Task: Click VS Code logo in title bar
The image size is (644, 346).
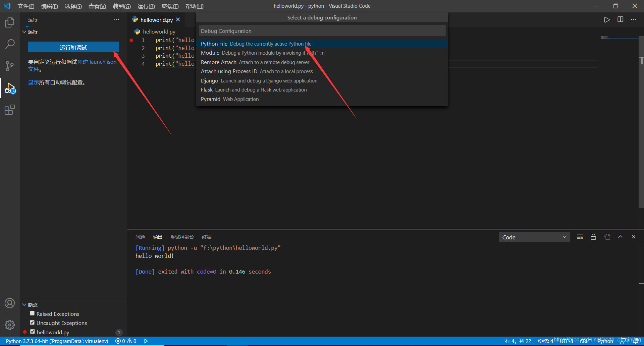Action: (x=7, y=6)
